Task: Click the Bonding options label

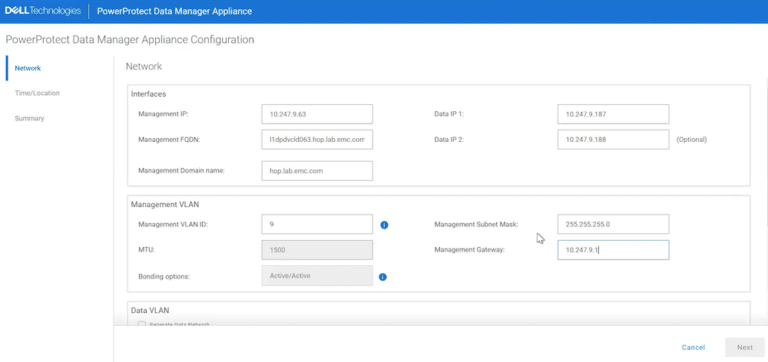Action: 164,276
